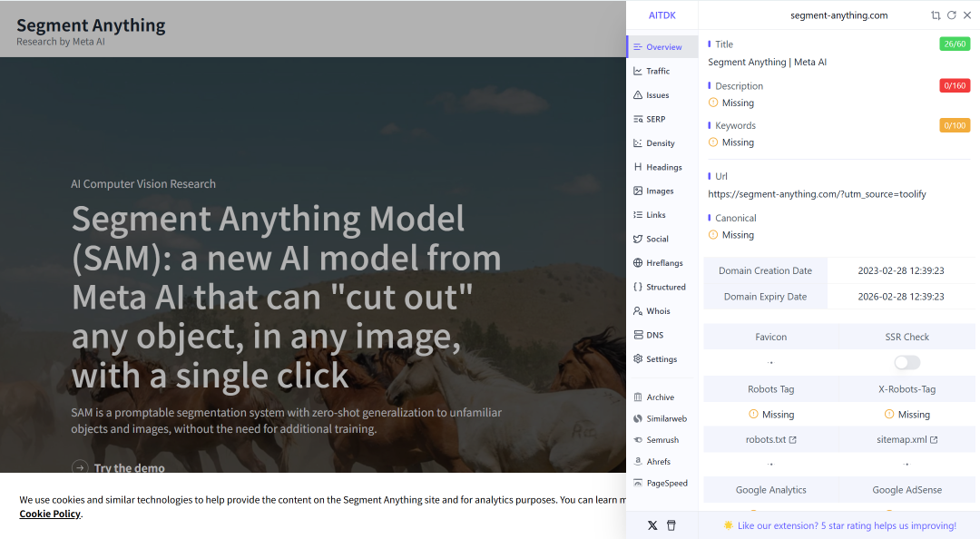Open the Density section
Image resolution: width=980 pixels, height=539 pixels.
tap(660, 143)
